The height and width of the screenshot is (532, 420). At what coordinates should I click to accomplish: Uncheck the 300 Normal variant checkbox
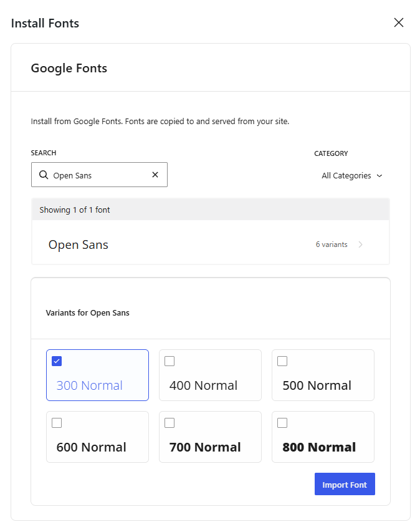click(x=57, y=361)
